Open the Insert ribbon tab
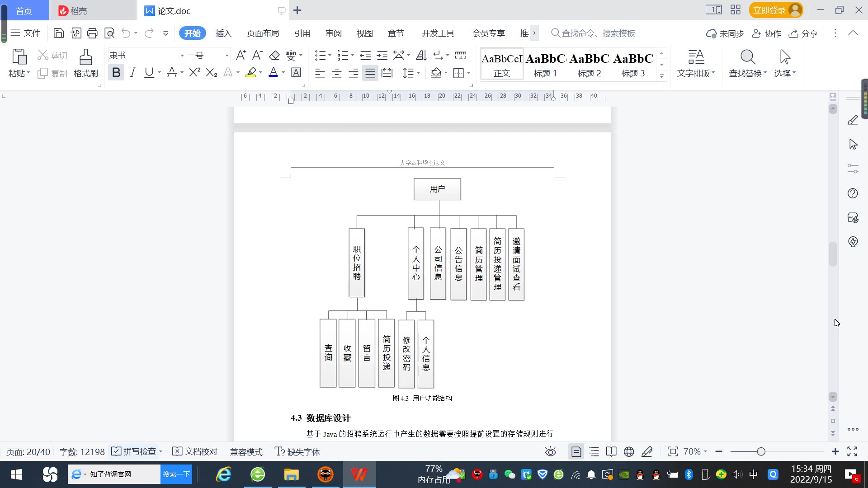The height and width of the screenshot is (488, 868). click(223, 33)
